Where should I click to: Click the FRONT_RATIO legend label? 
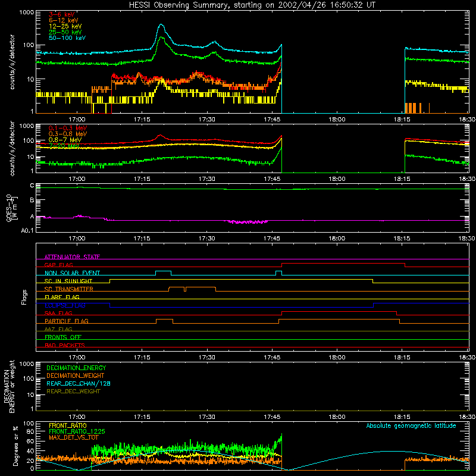pos(68,426)
